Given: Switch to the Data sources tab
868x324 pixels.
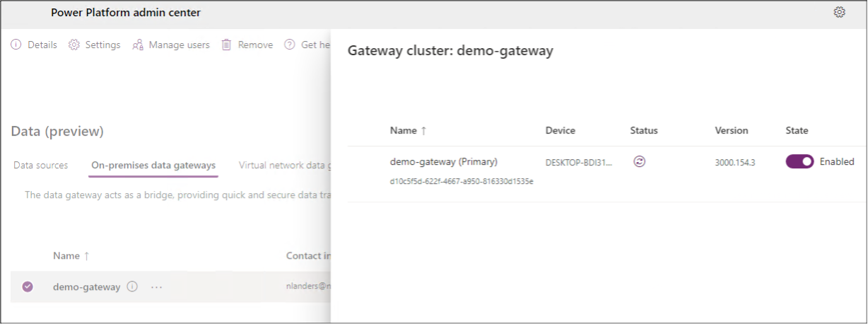Looking at the screenshot, I should pos(41,165).
